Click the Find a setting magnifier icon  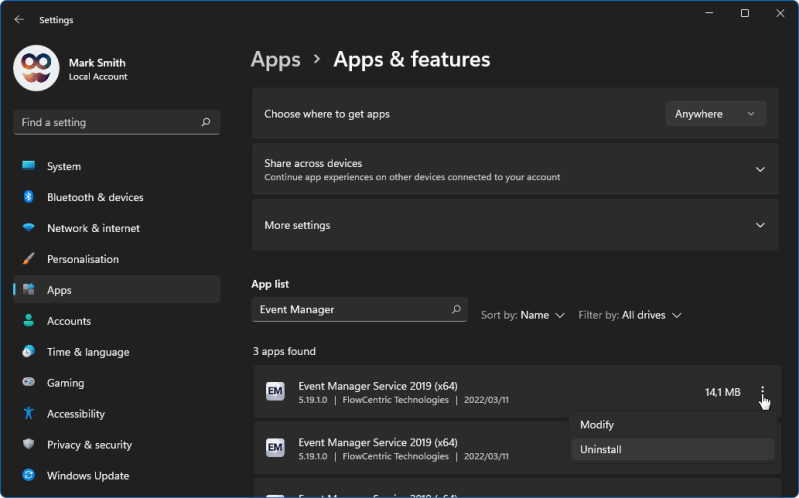(206, 122)
